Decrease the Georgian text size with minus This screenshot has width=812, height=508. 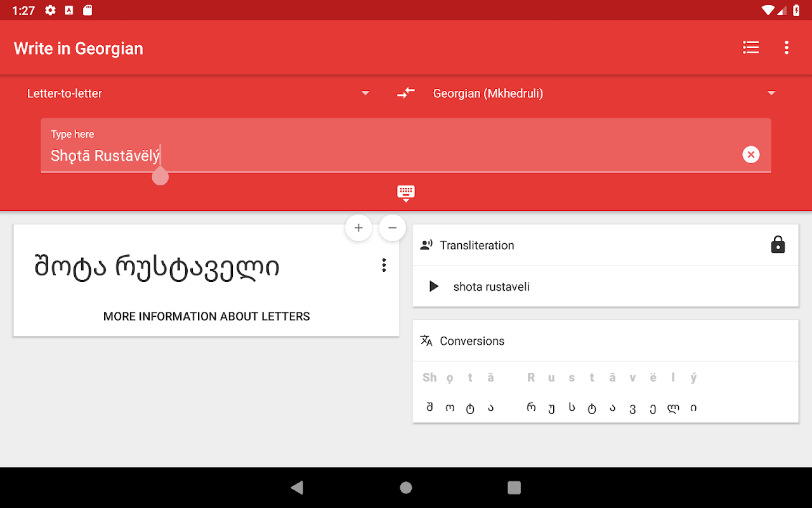pyautogui.click(x=392, y=228)
